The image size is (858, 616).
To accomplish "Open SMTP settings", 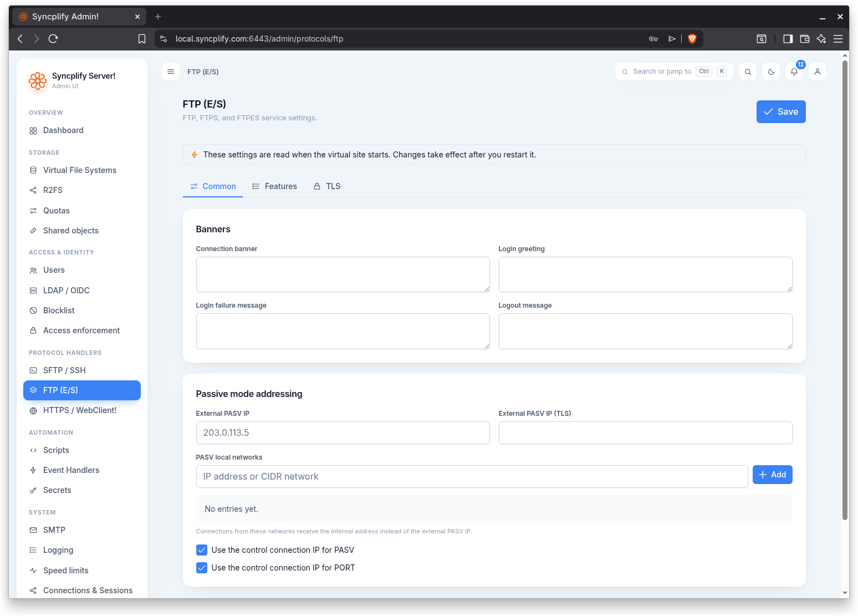I will (82, 530).
